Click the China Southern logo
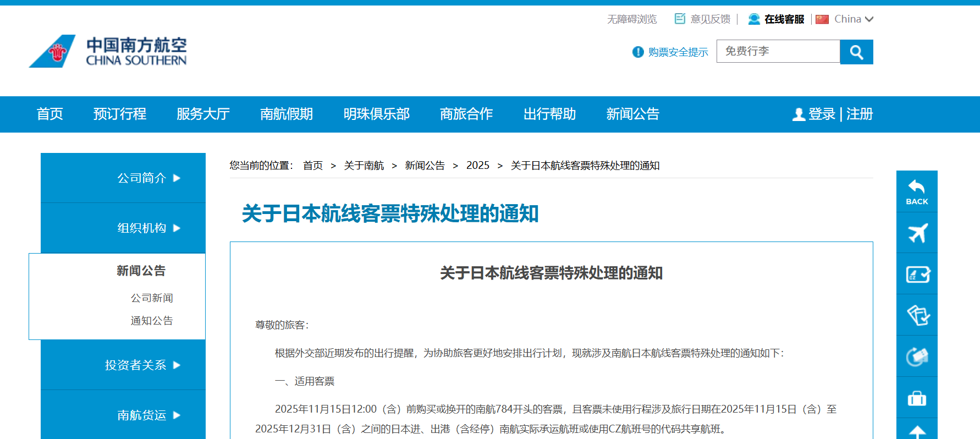980x439 pixels. [108, 51]
